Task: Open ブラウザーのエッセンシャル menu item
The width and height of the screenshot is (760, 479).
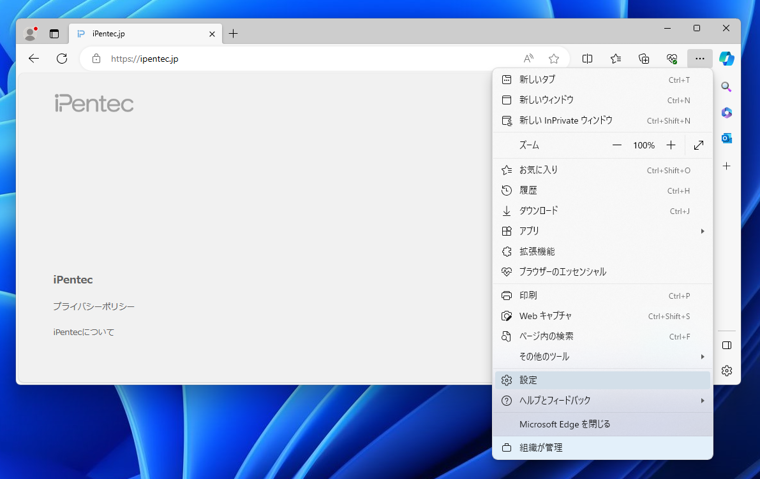Action: point(602,272)
